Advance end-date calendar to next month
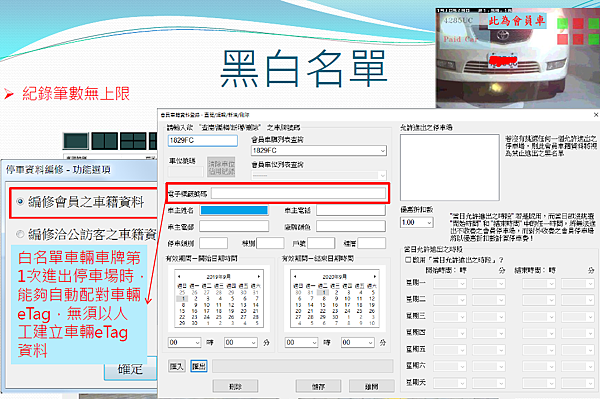The image size is (600, 399). click(x=375, y=276)
